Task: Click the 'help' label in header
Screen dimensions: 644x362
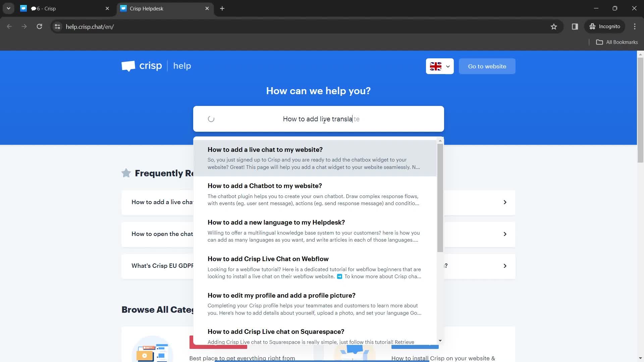Action: tap(182, 66)
